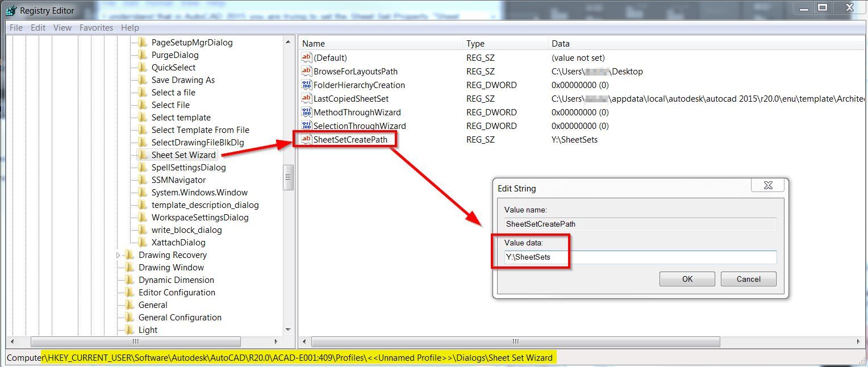Click the folder icon for PurgeDialog

[143, 55]
